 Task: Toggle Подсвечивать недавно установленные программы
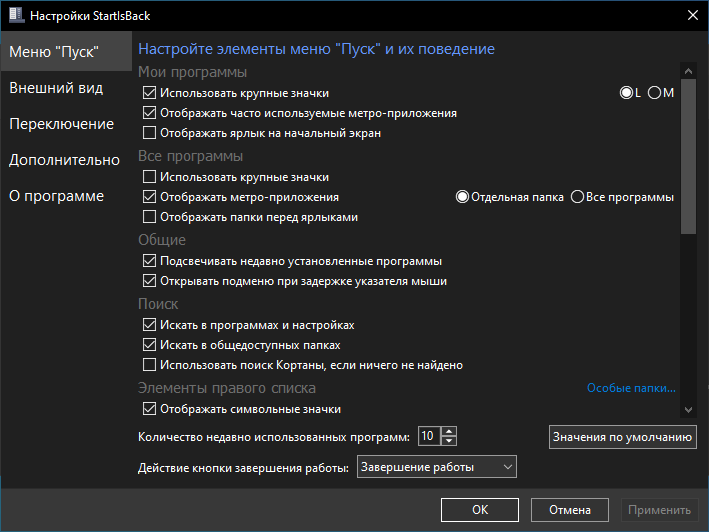tap(149, 261)
